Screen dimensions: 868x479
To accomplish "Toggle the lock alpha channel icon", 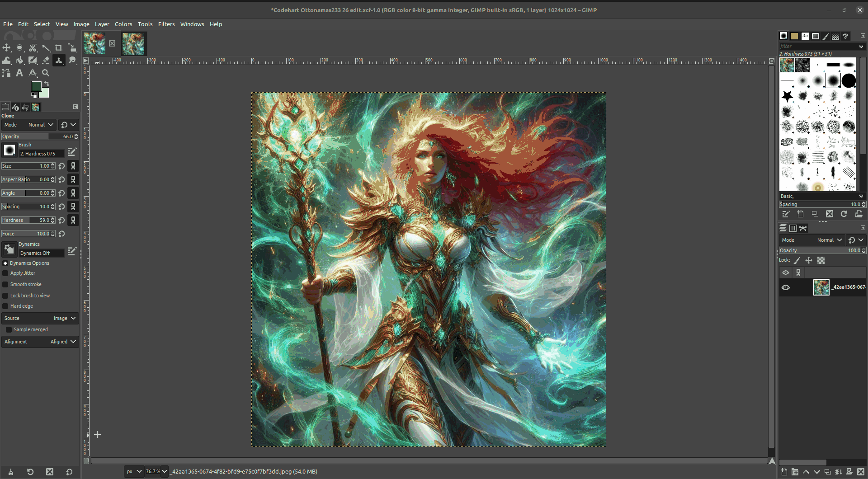I will click(x=821, y=260).
